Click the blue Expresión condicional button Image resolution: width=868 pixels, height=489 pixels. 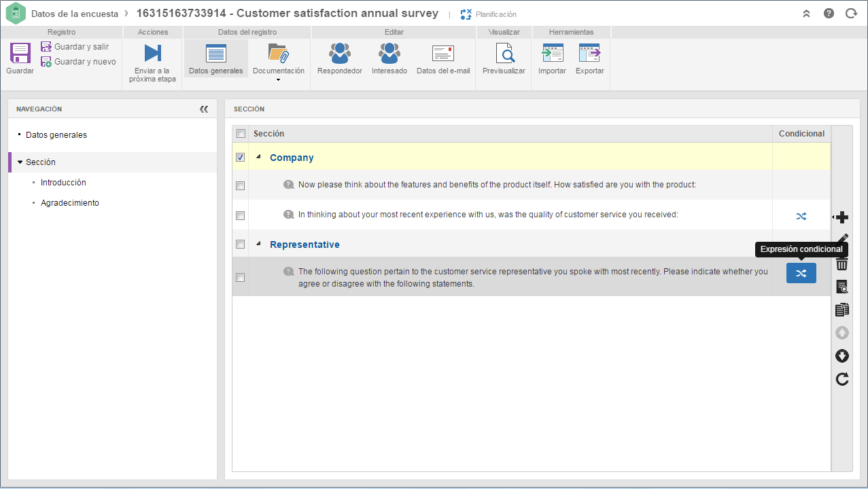(801, 273)
